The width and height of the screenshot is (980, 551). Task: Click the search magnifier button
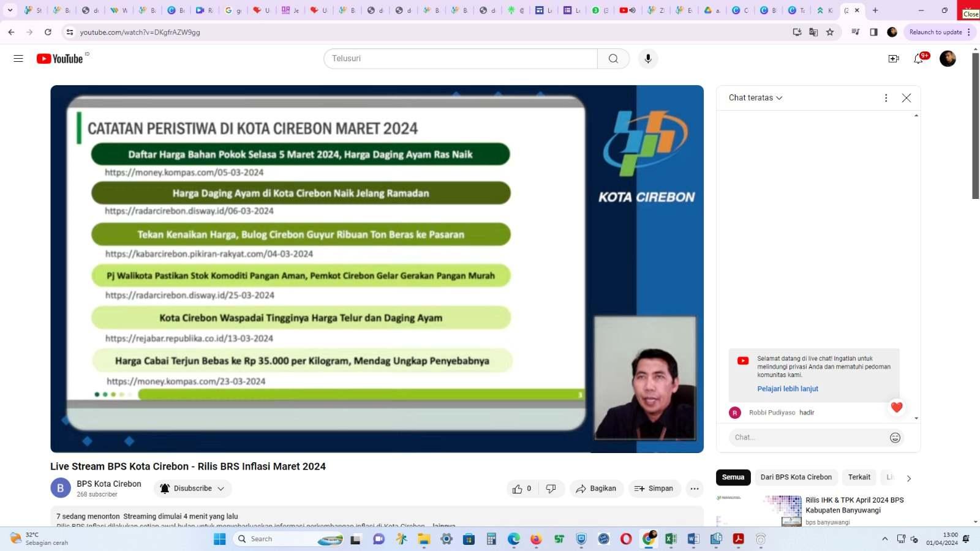click(613, 59)
